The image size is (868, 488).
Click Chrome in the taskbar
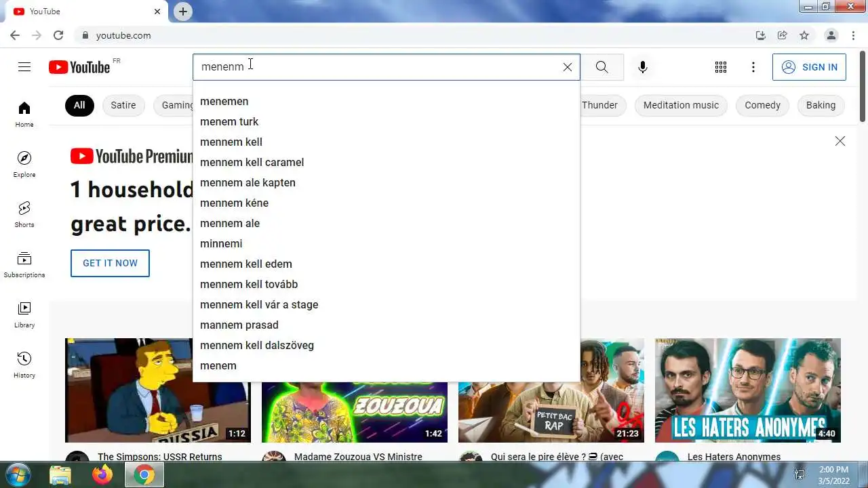144,475
